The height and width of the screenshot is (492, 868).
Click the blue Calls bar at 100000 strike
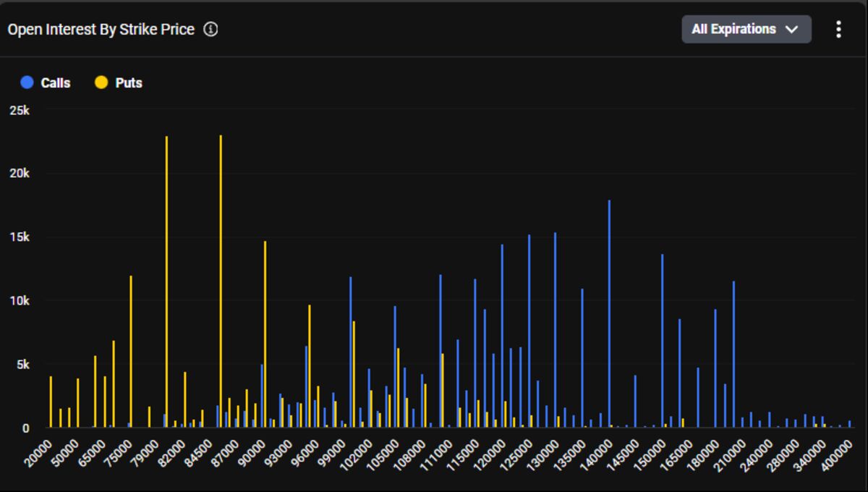click(351, 351)
